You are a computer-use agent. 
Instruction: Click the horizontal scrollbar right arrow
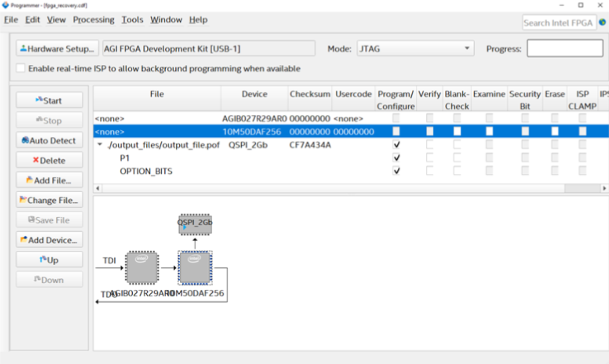click(604, 188)
